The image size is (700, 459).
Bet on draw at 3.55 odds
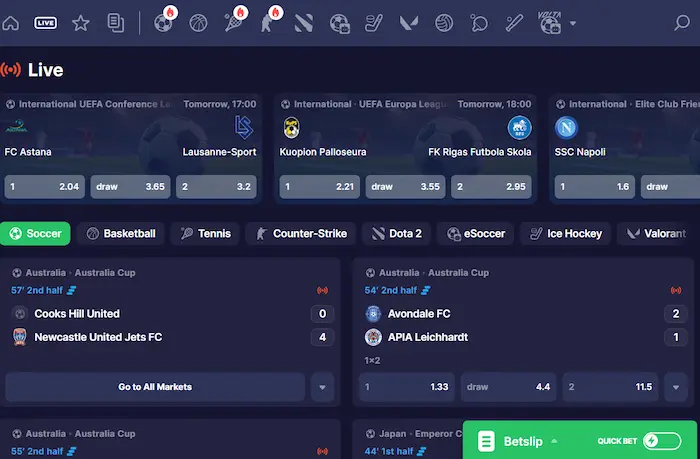coord(405,187)
